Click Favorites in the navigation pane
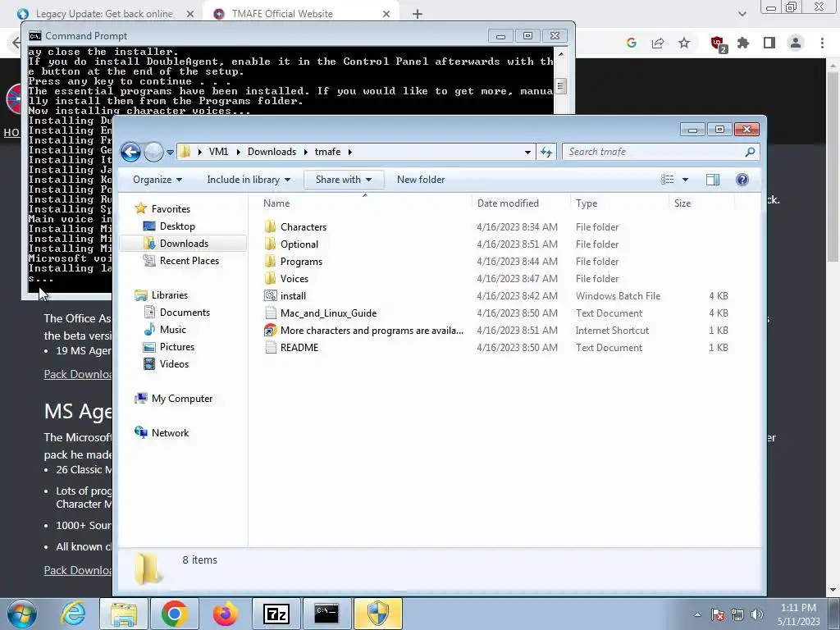This screenshot has width=840, height=630. 171,209
